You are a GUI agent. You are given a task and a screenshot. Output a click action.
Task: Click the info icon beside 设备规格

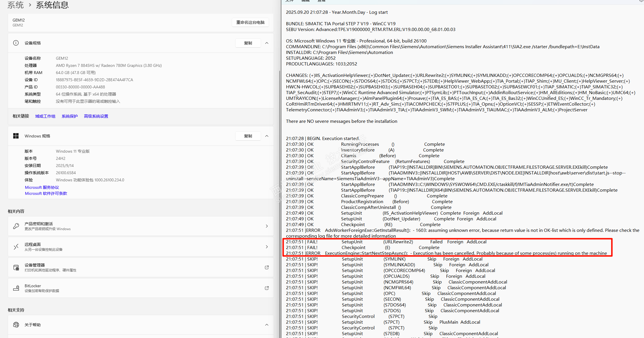(x=16, y=43)
